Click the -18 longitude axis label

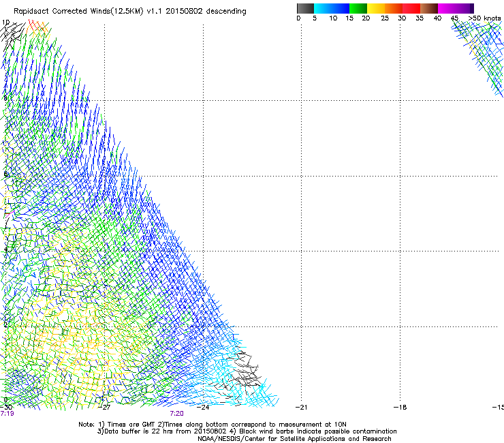[x=400, y=408]
